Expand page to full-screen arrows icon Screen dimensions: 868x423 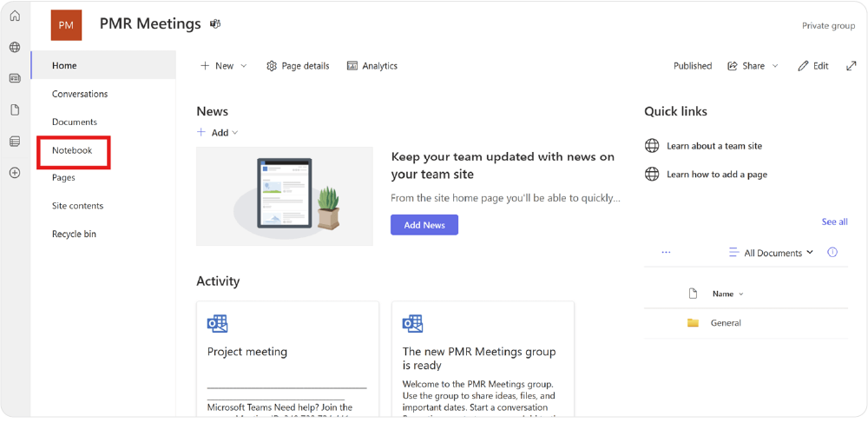point(852,66)
